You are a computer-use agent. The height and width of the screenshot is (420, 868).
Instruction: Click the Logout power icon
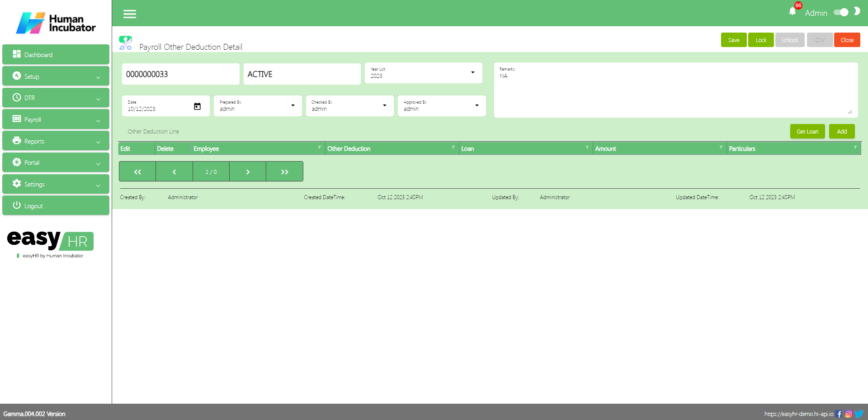tap(17, 205)
